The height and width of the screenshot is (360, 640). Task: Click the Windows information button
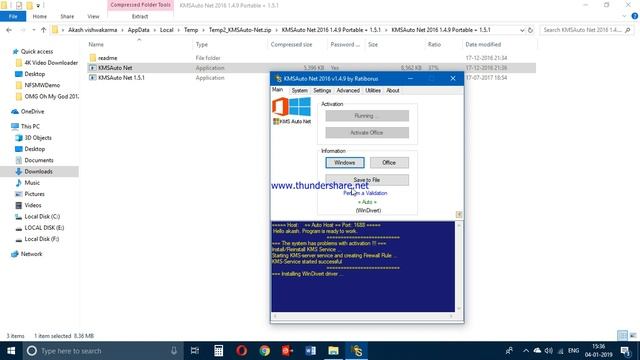(x=345, y=162)
